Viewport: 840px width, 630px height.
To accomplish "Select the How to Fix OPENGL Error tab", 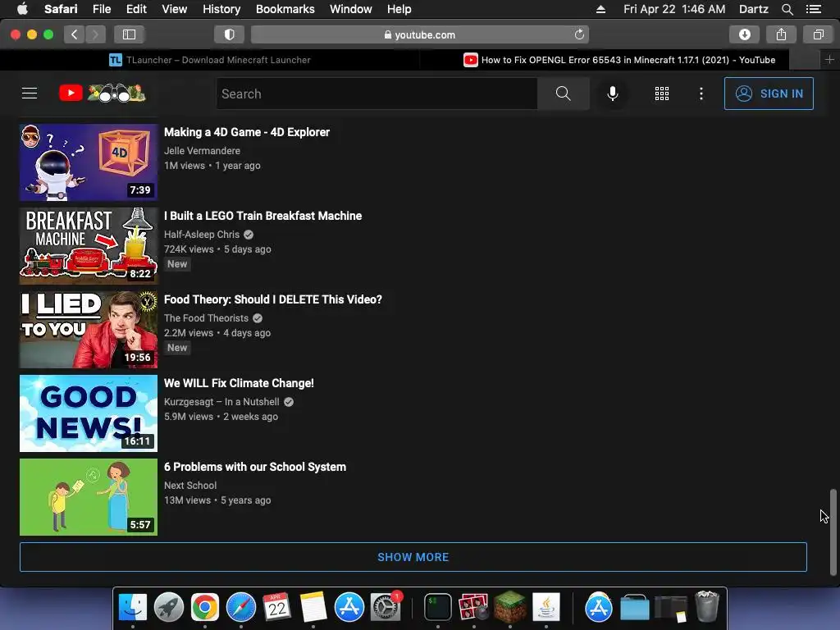I will [x=619, y=60].
